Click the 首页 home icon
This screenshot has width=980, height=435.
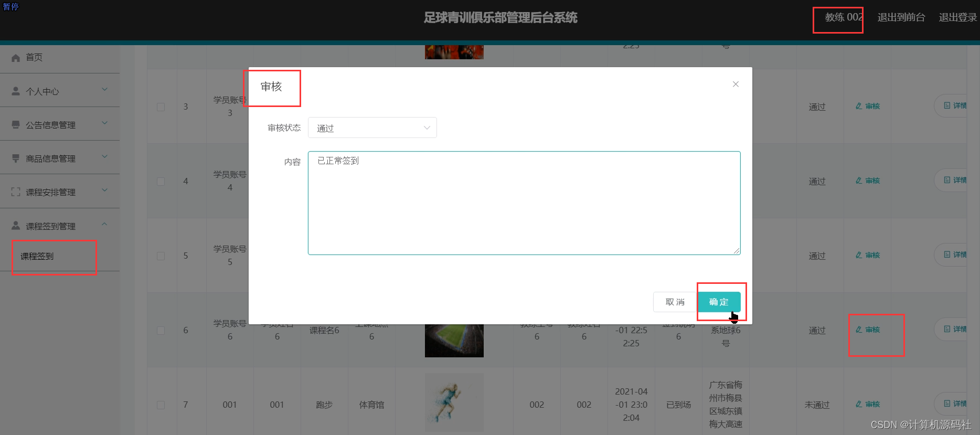16,58
